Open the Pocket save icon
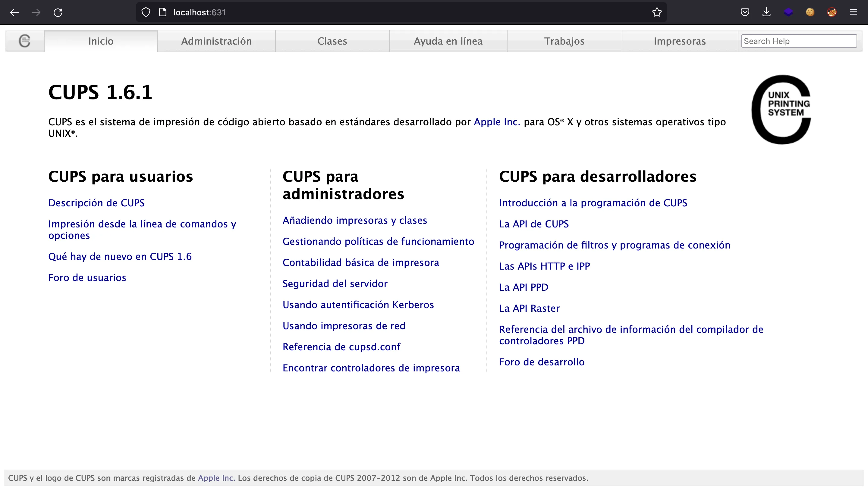This screenshot has height=491, width=868. click(x=745, y=12)
